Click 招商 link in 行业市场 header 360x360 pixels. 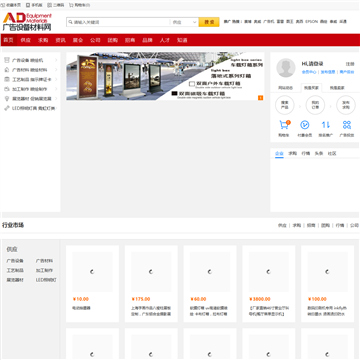click(x=311, y=225)
